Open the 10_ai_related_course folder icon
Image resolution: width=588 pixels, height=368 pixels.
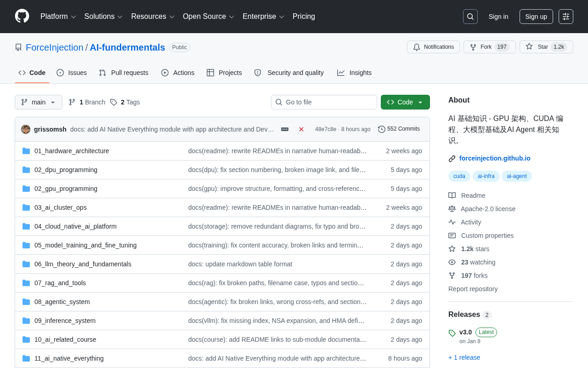click(26, 339)
